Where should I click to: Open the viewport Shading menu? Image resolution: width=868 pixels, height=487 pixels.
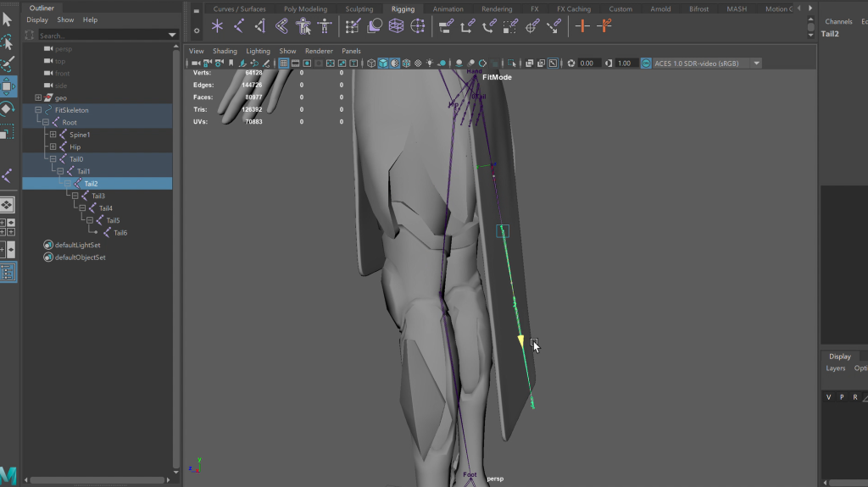(x=225, y=51)
